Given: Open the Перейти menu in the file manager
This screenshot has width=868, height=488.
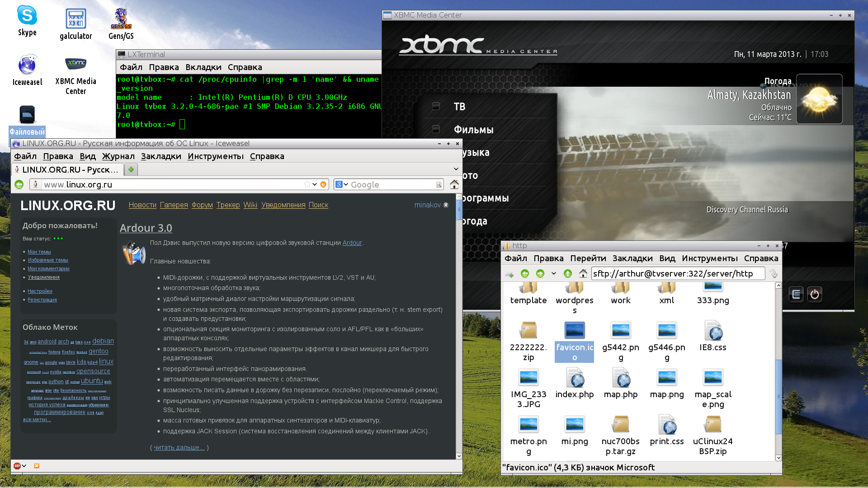Looking at the screenshot, I should 588,258.
